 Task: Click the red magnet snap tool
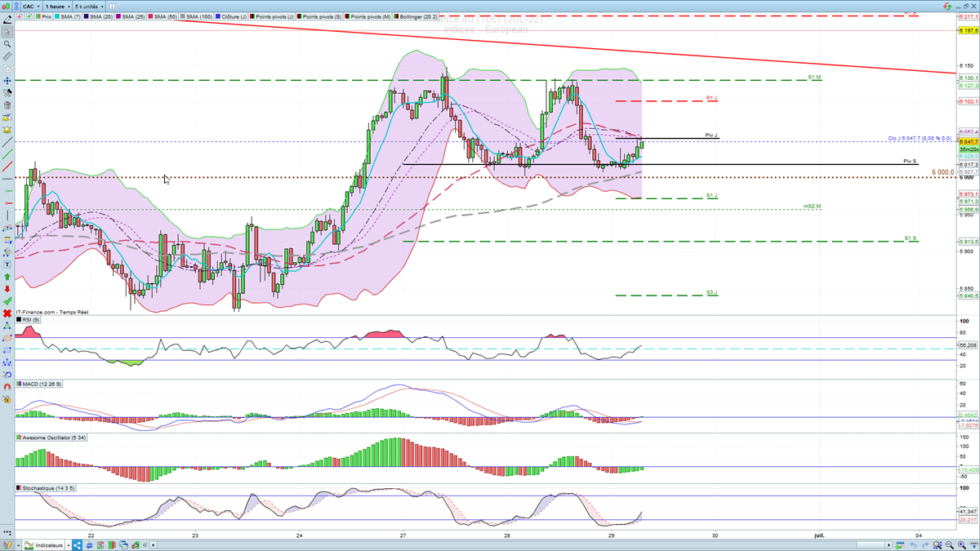[7, 386]
